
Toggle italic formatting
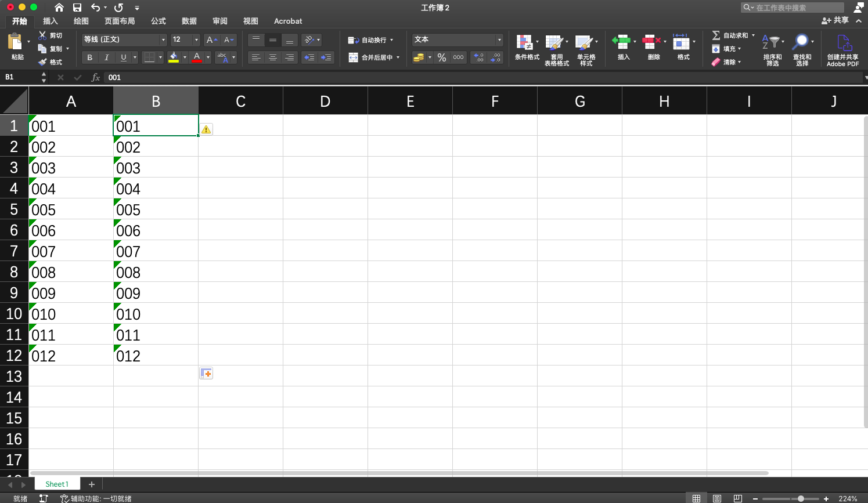tap(106, 57)
